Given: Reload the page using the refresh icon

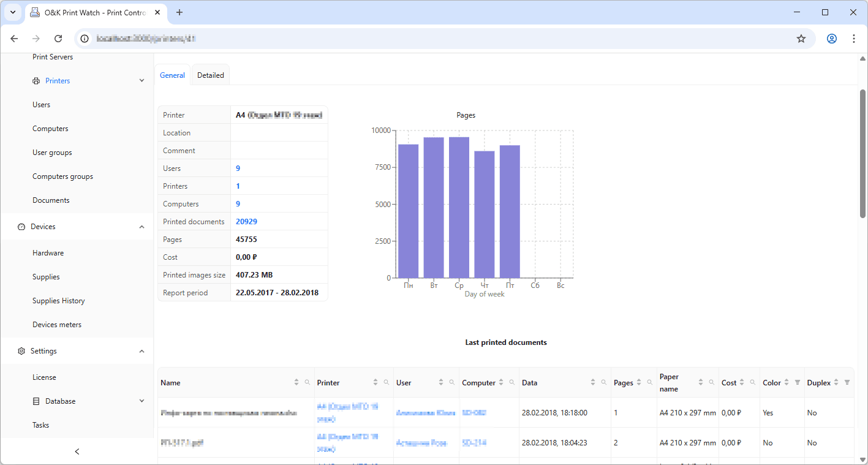Looking at the screenshot, I should click(x=58, y=39).
